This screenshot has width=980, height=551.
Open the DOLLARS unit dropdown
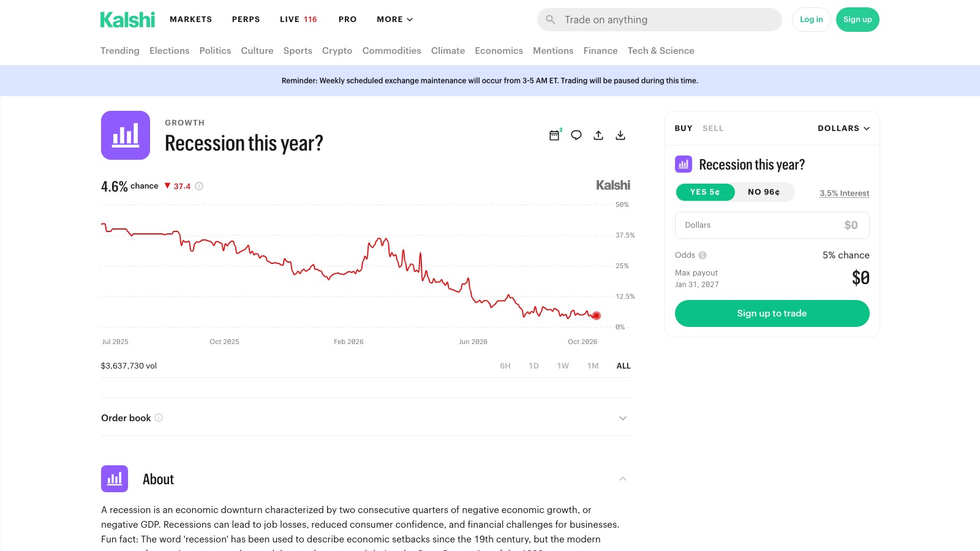pyautogui.click(x=843, y=129)
